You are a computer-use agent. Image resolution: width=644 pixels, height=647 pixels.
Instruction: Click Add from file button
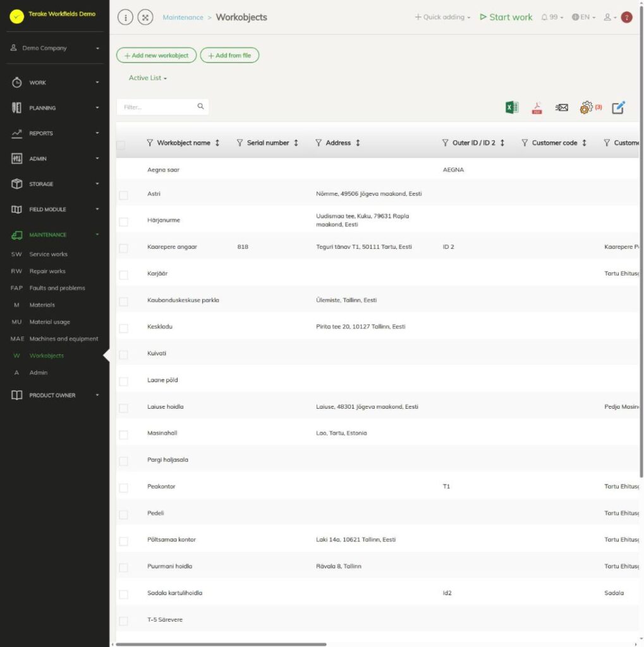click(x=229, y=56)
